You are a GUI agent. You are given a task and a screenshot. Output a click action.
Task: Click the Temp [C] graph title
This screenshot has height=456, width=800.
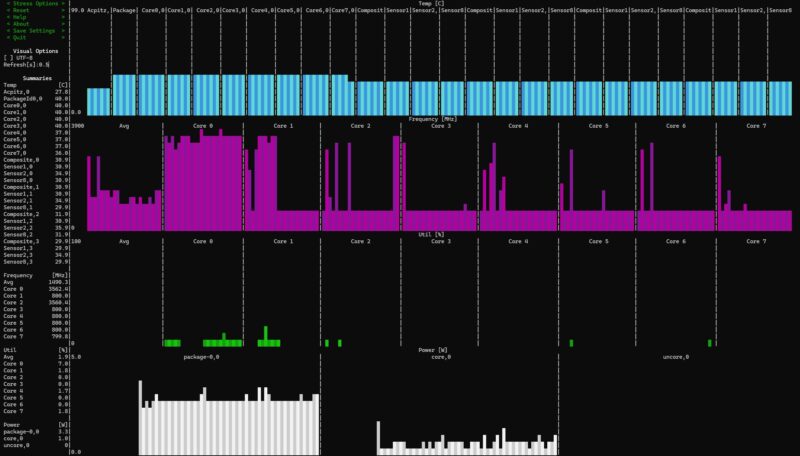[x=432, y=4]
